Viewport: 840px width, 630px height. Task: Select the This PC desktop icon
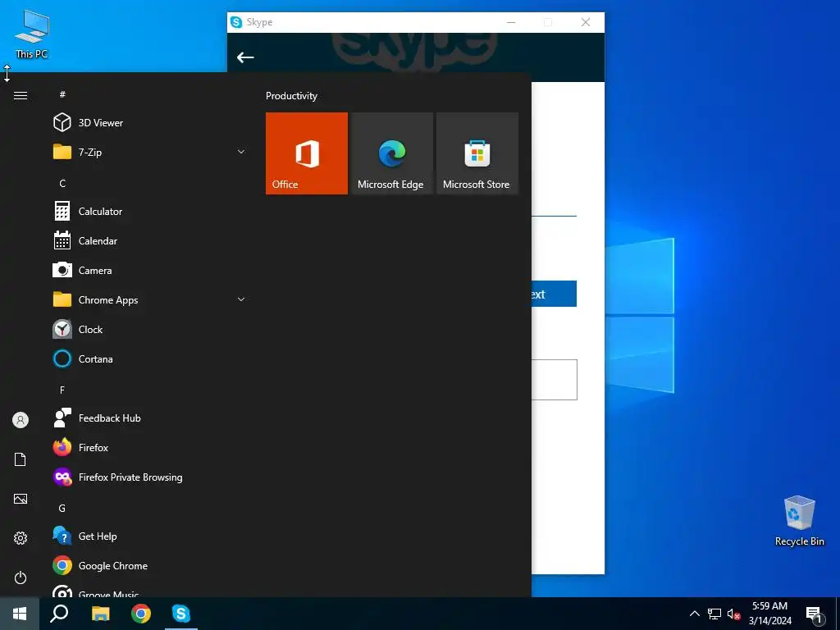[x=32, y=34]
